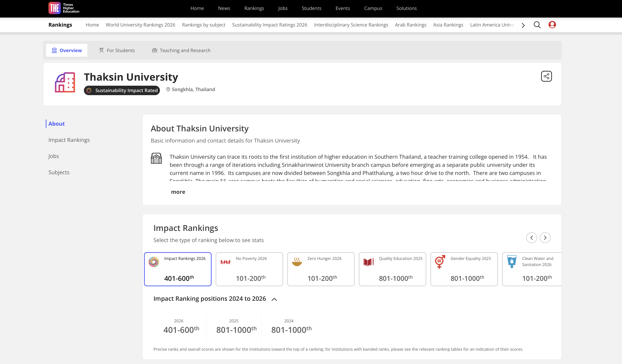Jump to Subjects section in sidebar
This screenshot has width=622, height=364.
(59, 172)
